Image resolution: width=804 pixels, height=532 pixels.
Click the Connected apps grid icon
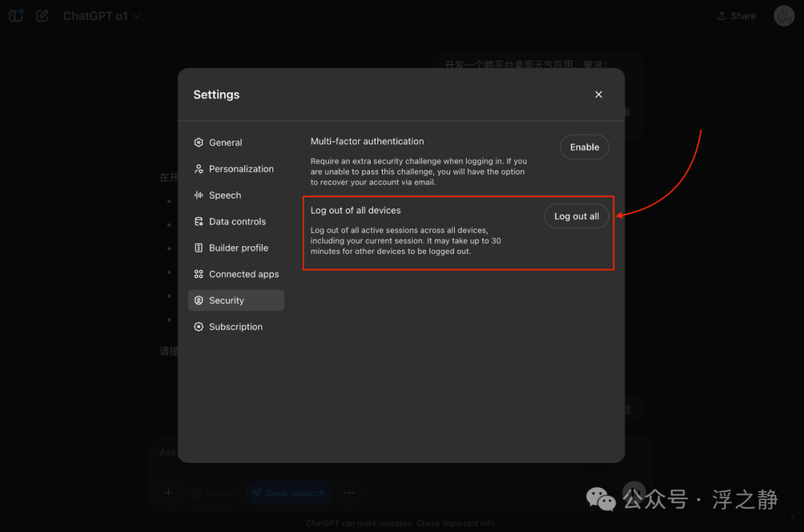click(x=199, y=275)
